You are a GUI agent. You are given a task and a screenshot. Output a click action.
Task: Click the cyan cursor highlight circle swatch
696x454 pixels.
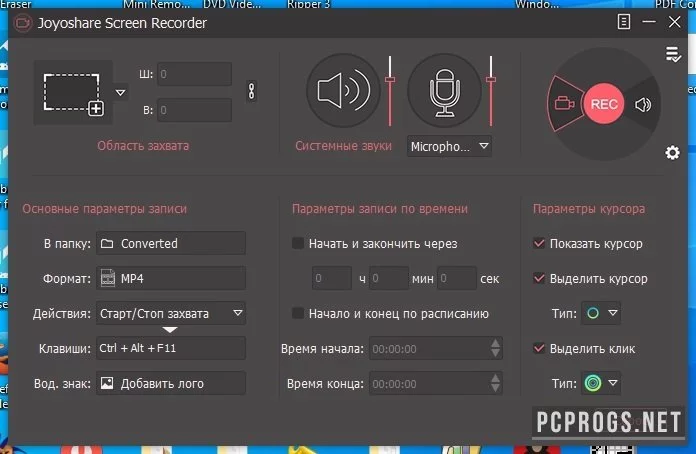tap(593, 313)
